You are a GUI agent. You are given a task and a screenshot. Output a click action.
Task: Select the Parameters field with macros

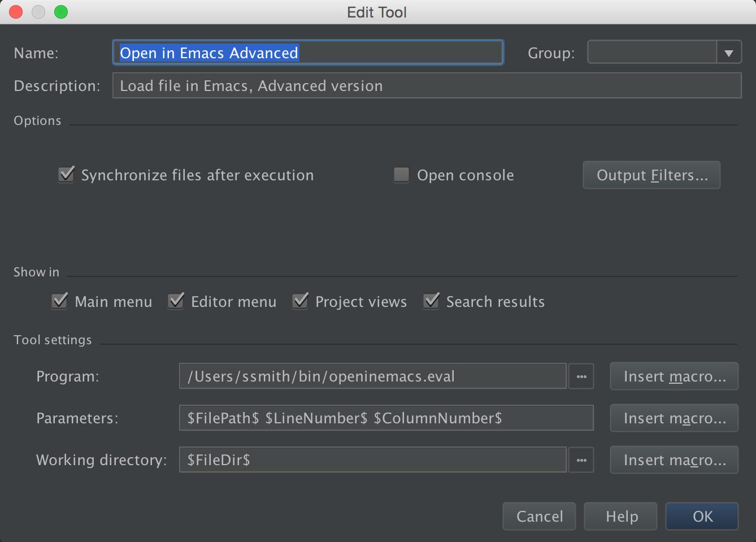[x=386, y=418]
